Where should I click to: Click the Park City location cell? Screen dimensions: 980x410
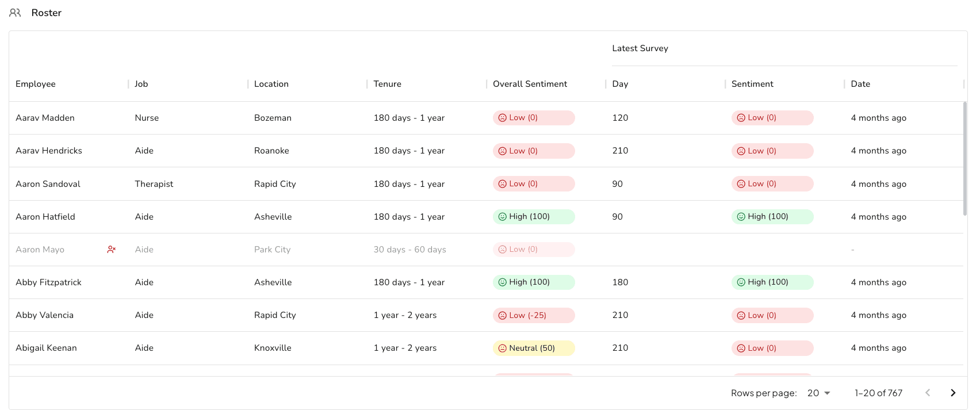pos(272,250)
